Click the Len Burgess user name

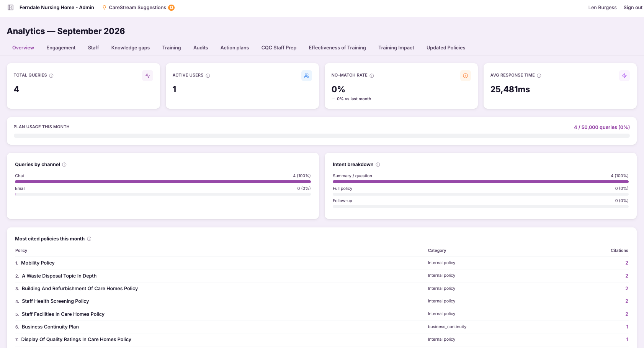point(602,8)
